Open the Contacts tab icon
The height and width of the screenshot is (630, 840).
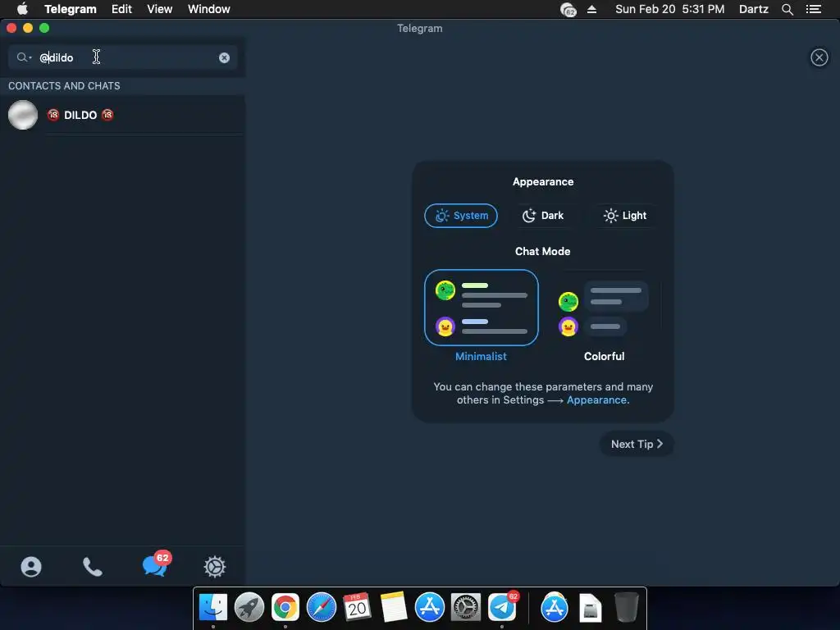tap(31, 567)
